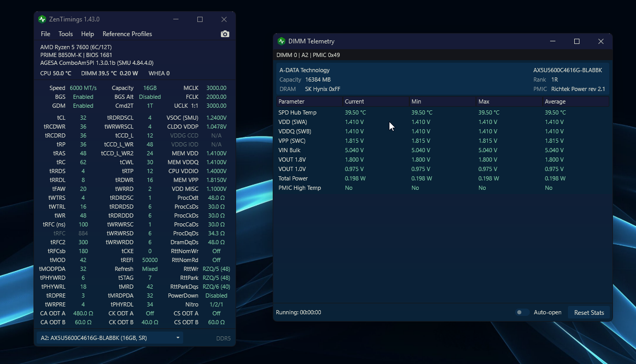Open the Reference Profiles menu

tap(127, 34)
